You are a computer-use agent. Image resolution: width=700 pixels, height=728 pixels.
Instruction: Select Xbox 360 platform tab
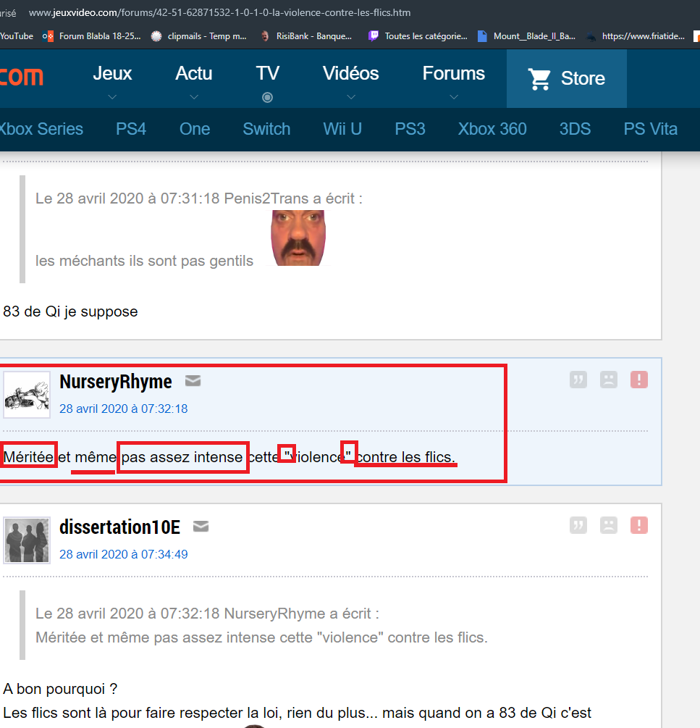click(x=492, y=129)
